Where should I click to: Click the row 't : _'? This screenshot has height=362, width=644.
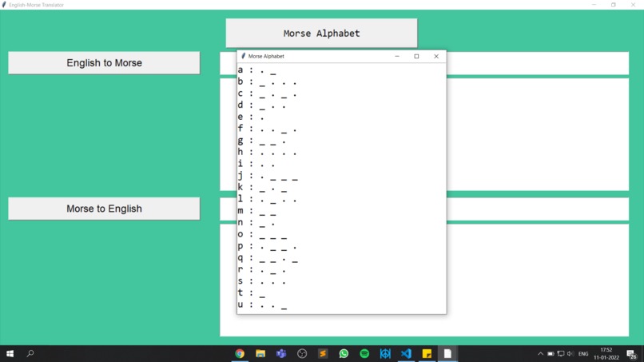pos(252,292)
